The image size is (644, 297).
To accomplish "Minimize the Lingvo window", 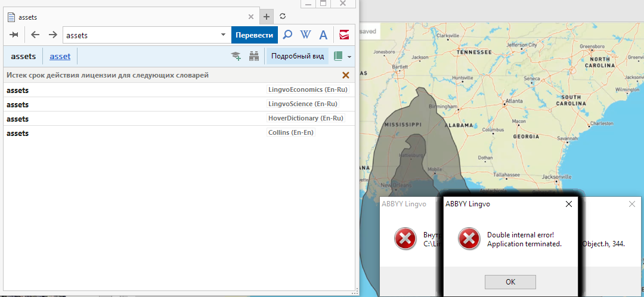I will 308,4.
